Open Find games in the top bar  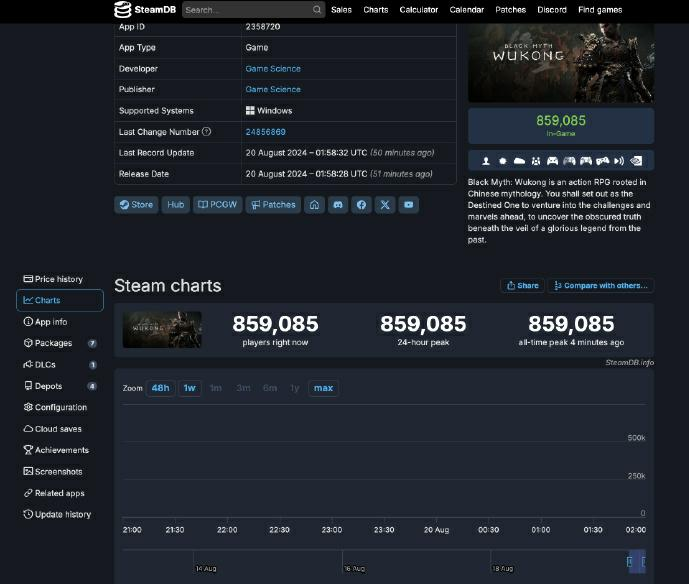click(600, 10)
